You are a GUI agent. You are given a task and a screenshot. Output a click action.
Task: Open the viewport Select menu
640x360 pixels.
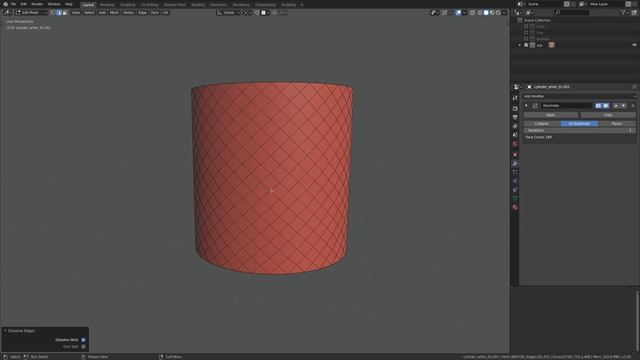89,13
